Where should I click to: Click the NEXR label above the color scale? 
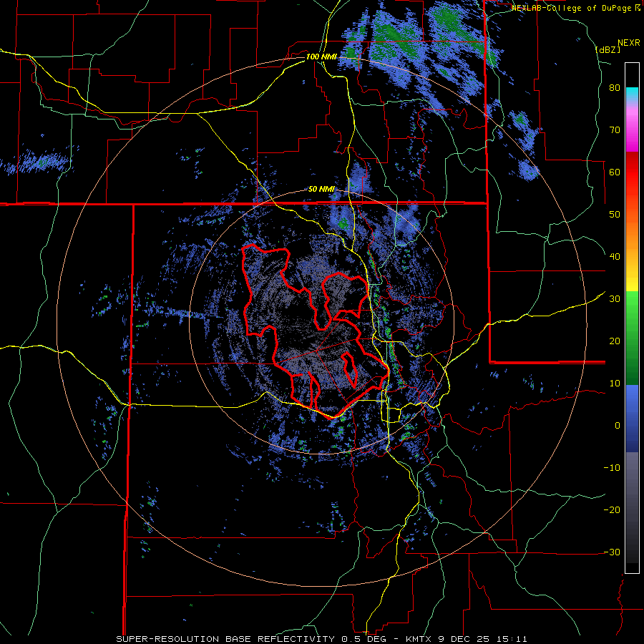628,43
